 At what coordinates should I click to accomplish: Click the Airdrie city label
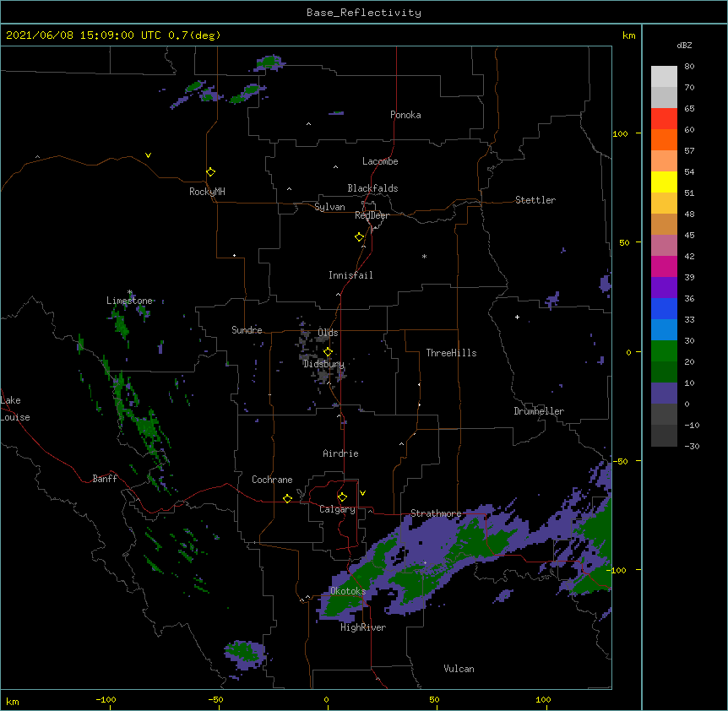click(340, 453)
